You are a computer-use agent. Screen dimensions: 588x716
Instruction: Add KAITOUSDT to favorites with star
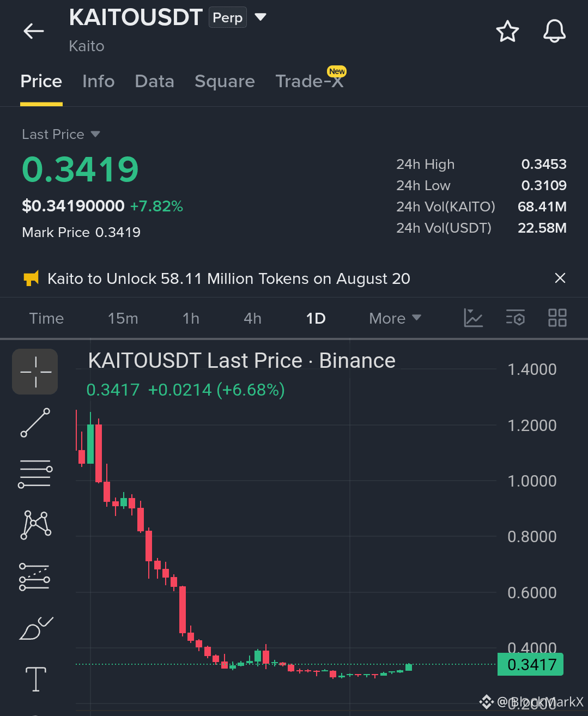507,31
